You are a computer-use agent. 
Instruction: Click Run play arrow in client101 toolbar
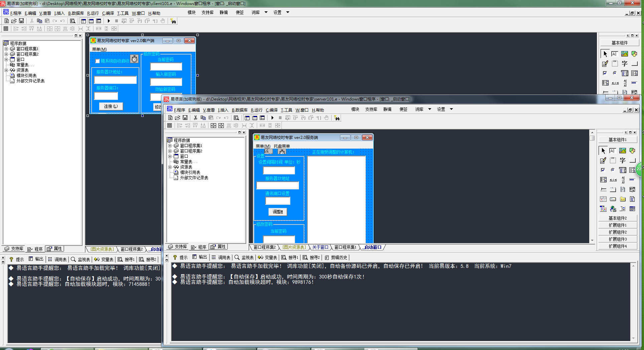(109, 21)
